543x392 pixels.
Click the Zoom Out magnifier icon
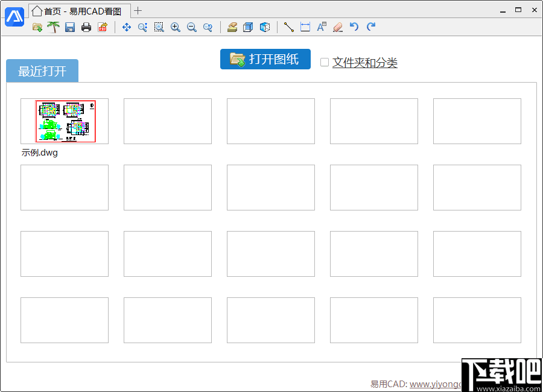coord(191,27)
